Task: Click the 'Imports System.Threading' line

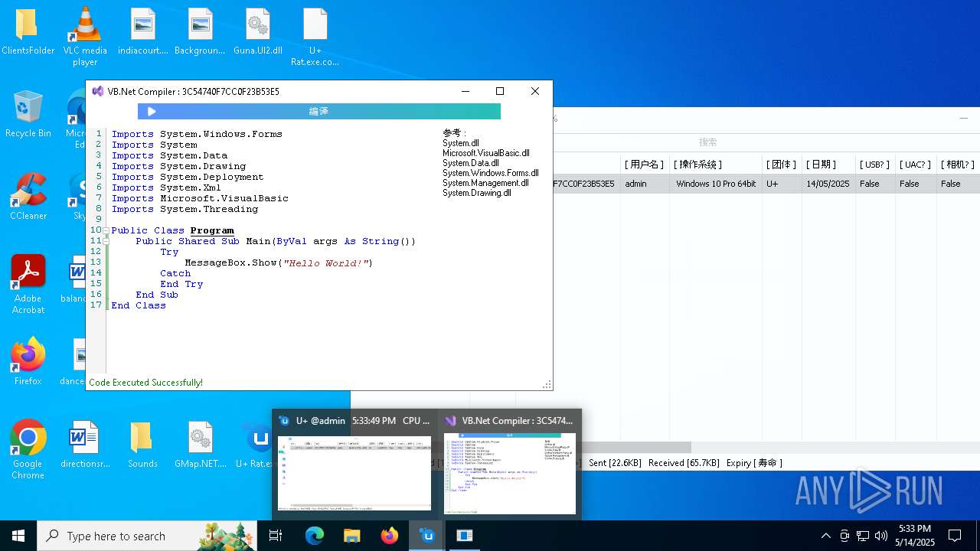Action: click(185, 209)
